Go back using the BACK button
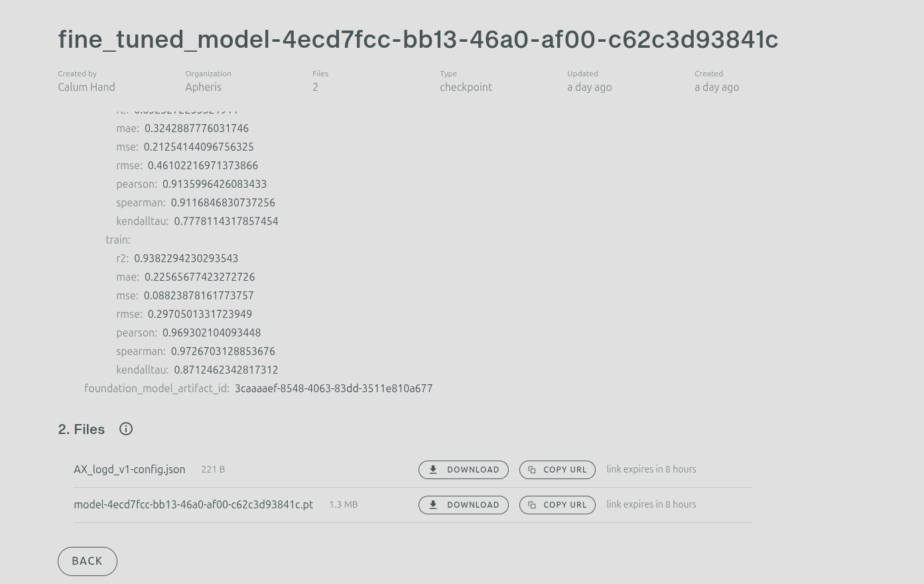924x584 pixels. click(88, 561)
